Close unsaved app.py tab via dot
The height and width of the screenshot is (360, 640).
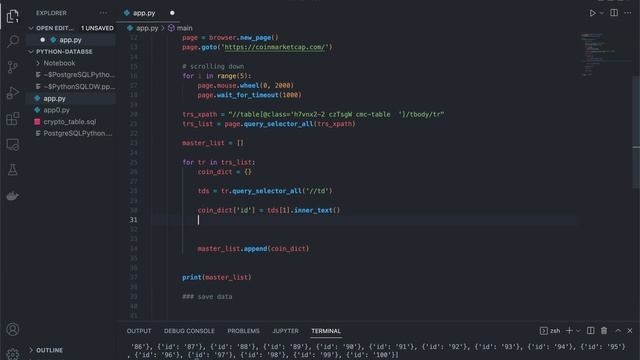coord(172,13)
